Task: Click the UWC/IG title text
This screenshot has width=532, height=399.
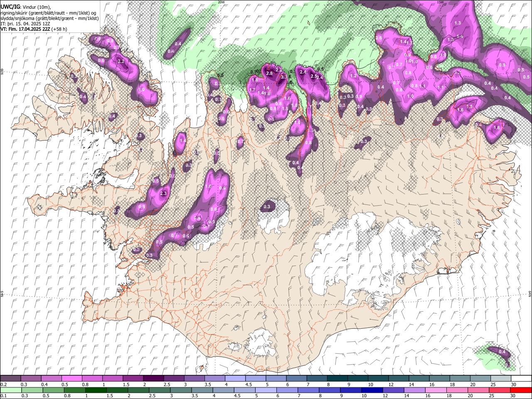Action: tap(10, 7)
